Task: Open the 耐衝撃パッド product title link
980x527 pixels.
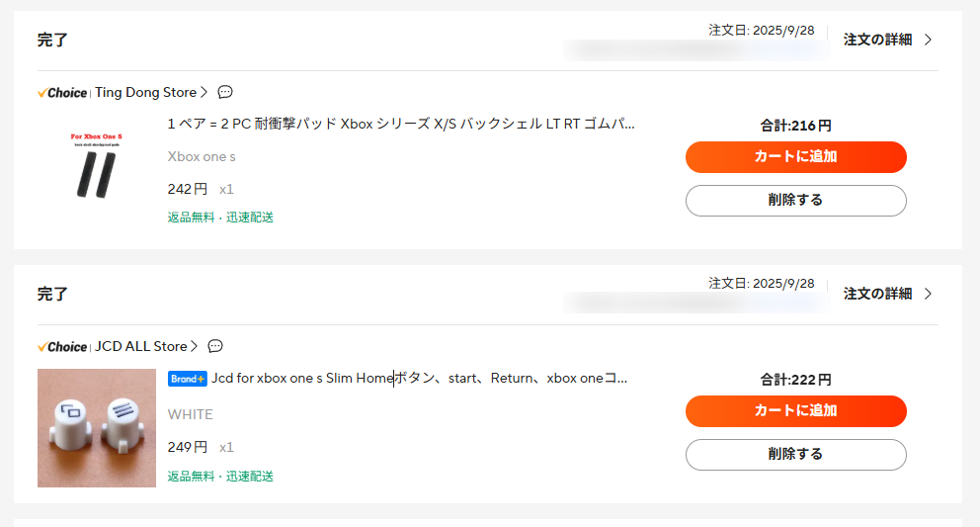Action: (401, 124)
